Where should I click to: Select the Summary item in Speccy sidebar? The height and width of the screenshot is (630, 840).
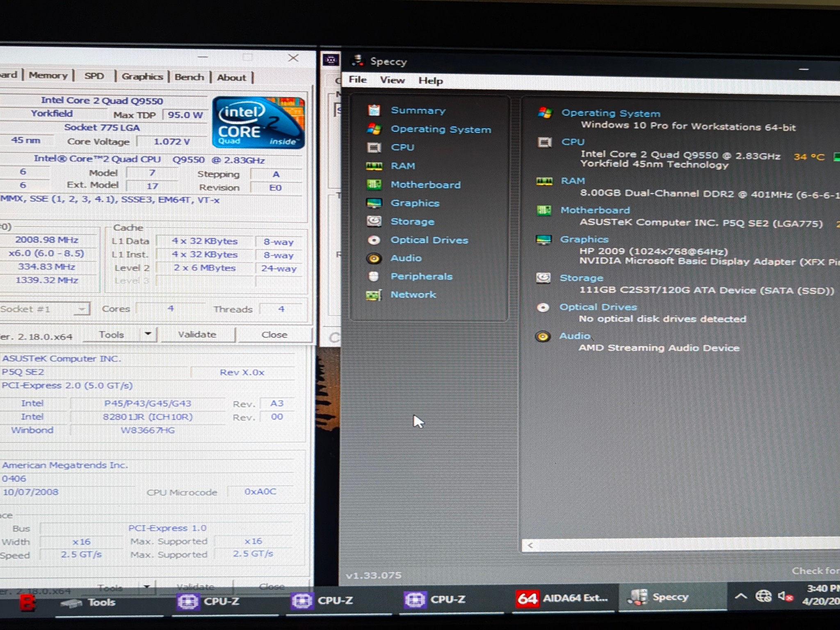418,110
